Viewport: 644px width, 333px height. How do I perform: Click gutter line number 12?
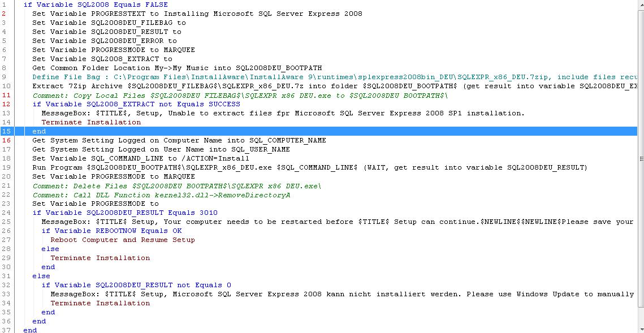(x=6, y=104)
